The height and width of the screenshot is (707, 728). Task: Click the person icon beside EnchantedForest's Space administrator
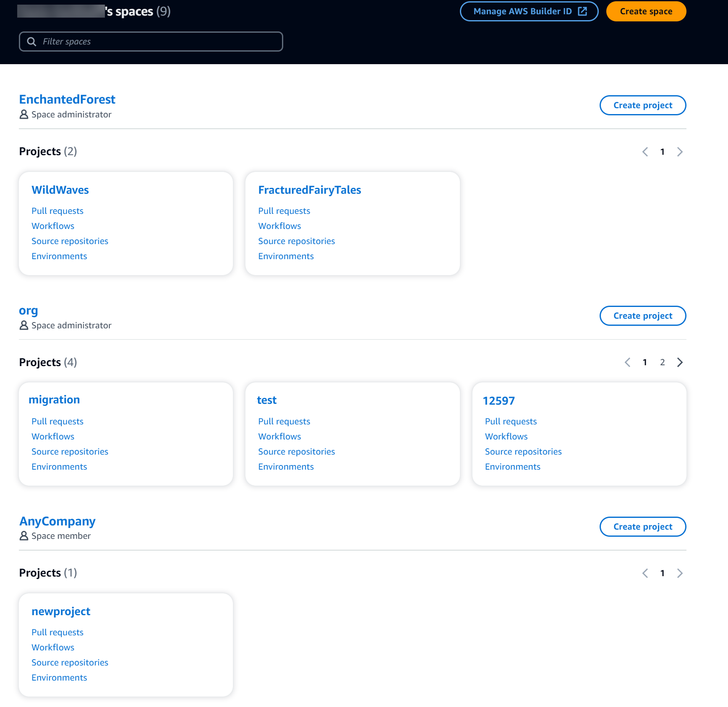23,114
